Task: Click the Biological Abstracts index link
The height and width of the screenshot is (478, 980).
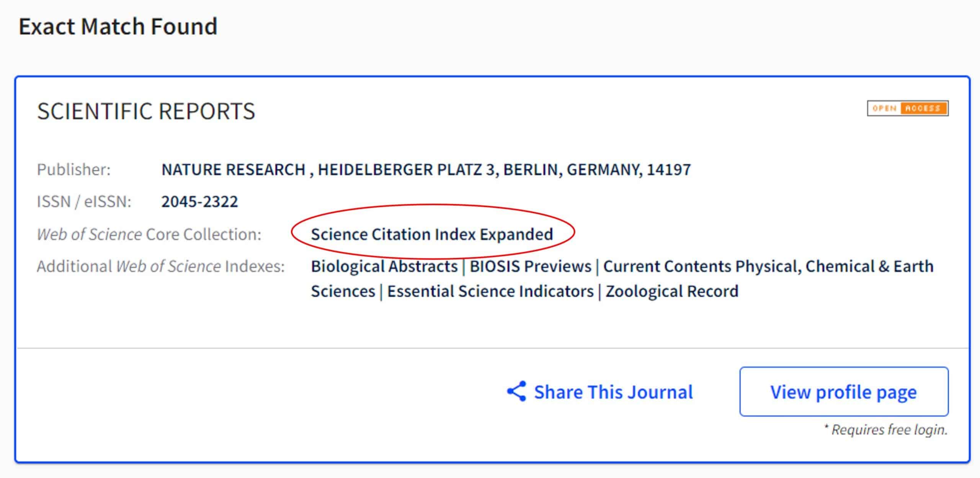Action: point(384,266)
